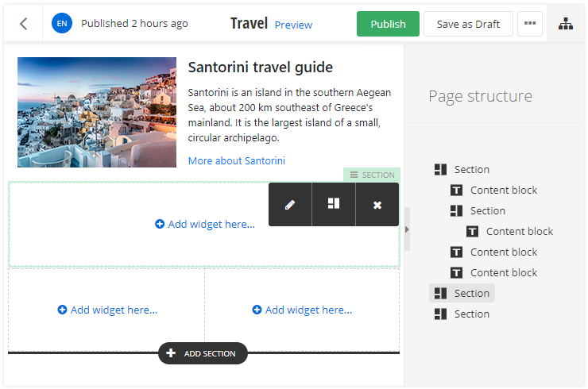
Task: Add widget in the full-width section
Action: (x=205, y=225)
